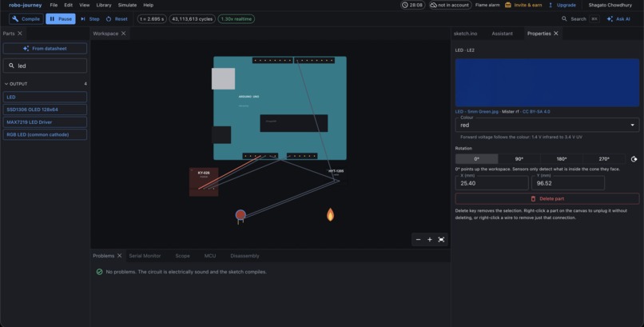Switch to the sketch.ino tab
This screenshot has height=327, width=644.
tap(465, 34)
